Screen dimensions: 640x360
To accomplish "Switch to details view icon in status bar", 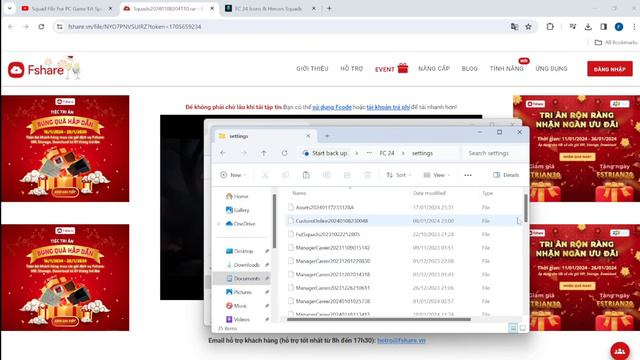I will (x=513, y=328).
